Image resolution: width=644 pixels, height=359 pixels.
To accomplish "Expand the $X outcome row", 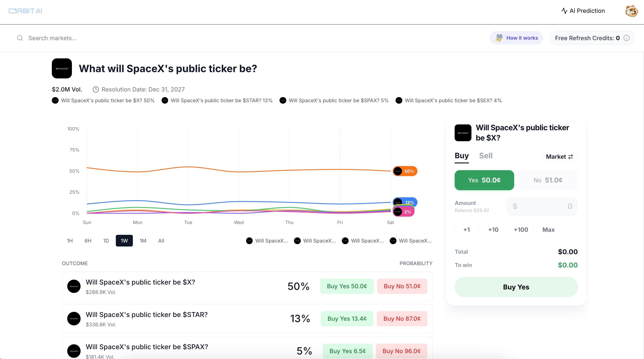I will [175, 286].
